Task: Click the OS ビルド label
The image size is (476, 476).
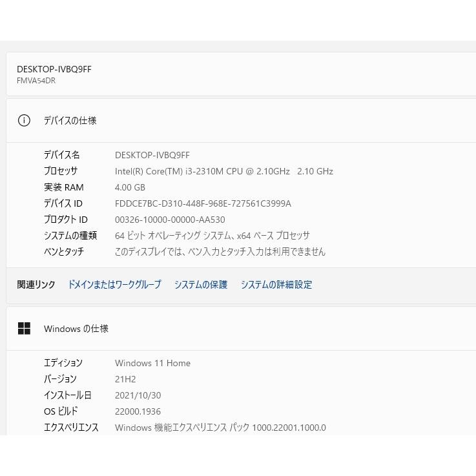Action: (x=61, y=411)
